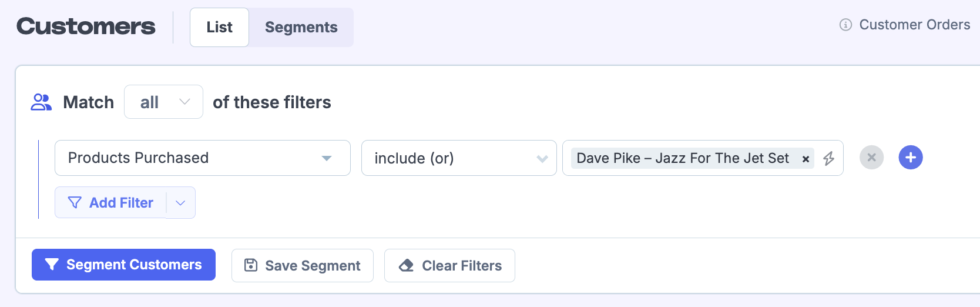The height and width of the screenshot is (307, 980).
Task: Delete the Products Purchased filter row
Action: click(871, 158)
